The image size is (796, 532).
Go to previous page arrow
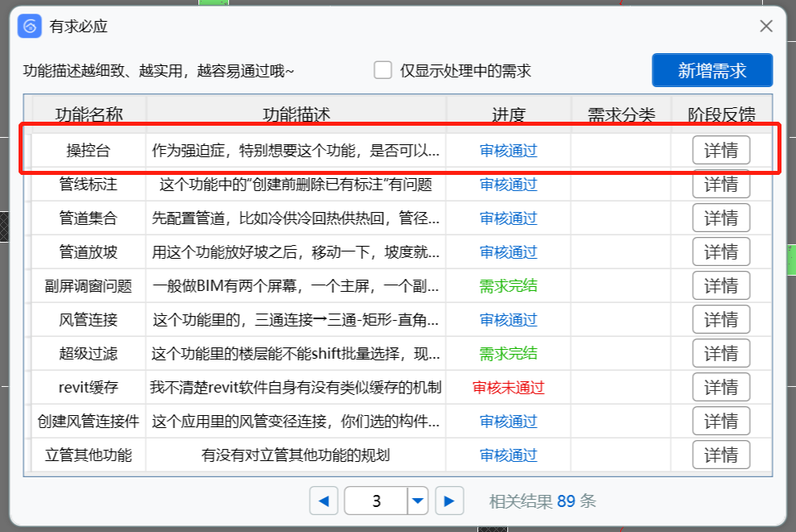click(323, 501)
